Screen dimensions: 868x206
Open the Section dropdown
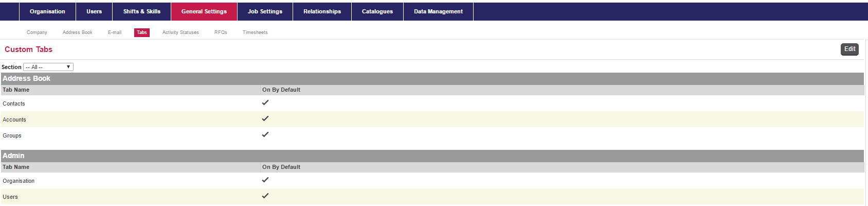tap(48, 67)
